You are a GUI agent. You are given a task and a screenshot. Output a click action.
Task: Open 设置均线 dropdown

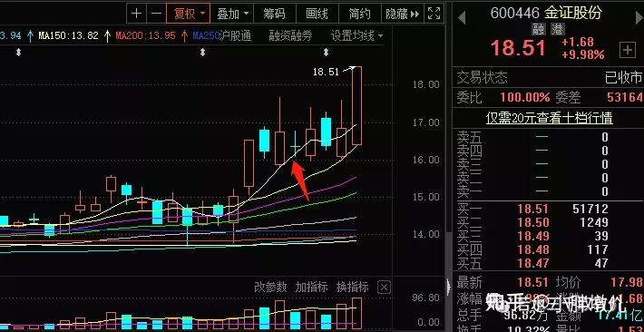356,35
